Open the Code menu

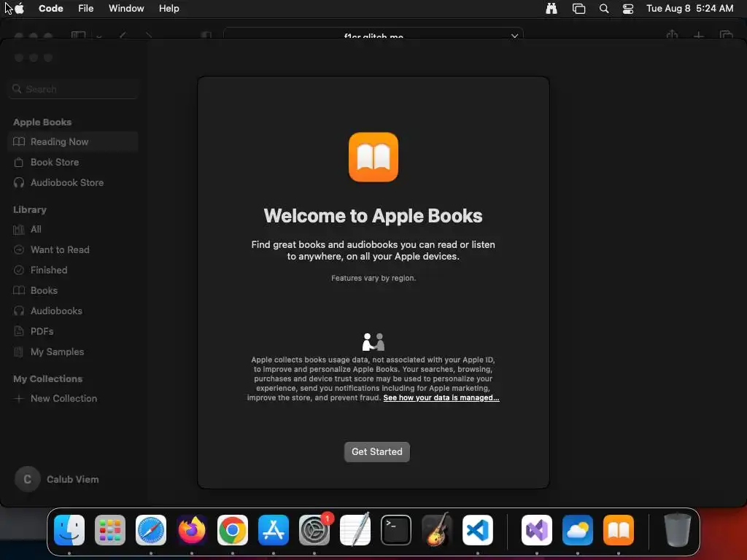(x=51, y=8)
